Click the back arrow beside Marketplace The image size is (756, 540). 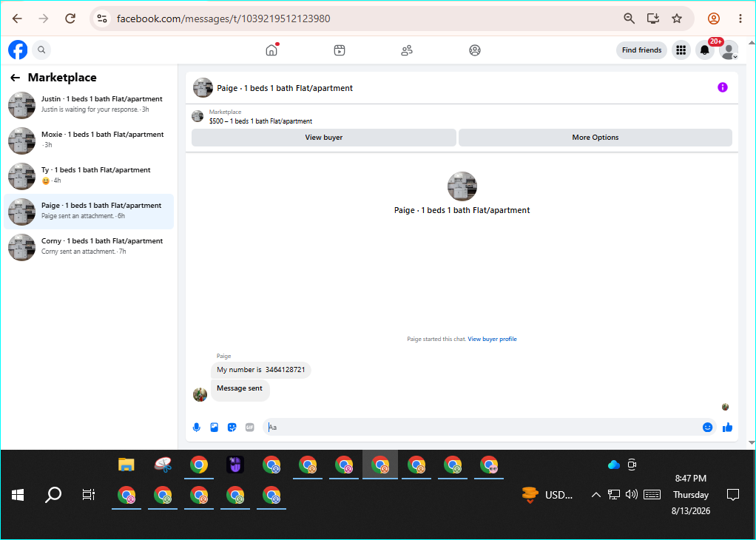[x=16, y=78]
